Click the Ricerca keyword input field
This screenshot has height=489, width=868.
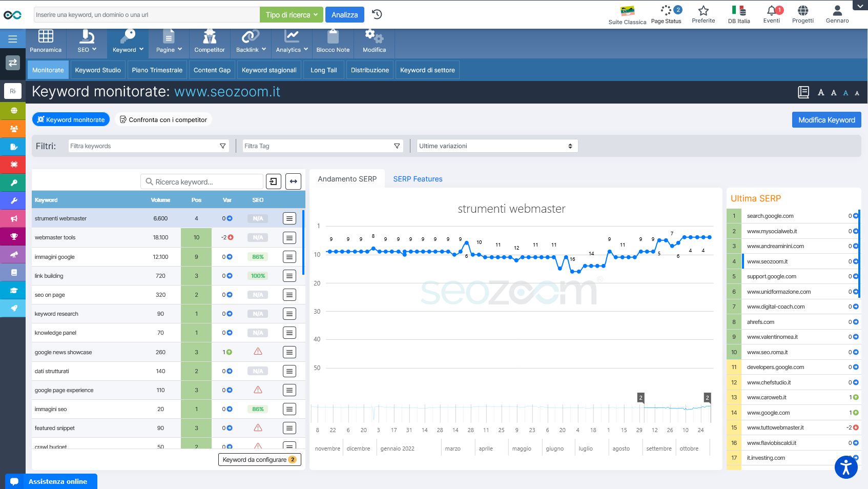pos(201,181)
